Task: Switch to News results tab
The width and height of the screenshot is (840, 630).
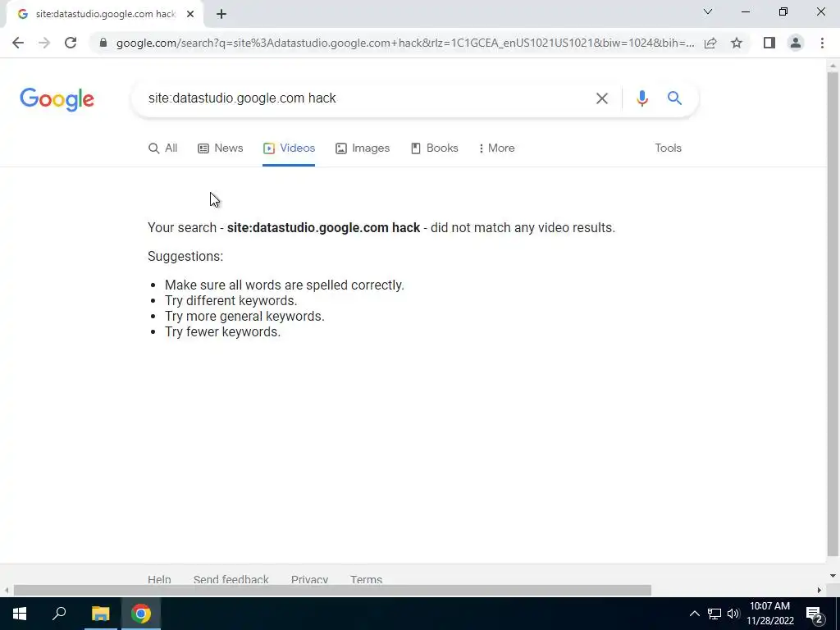Action: click(220, 148)
